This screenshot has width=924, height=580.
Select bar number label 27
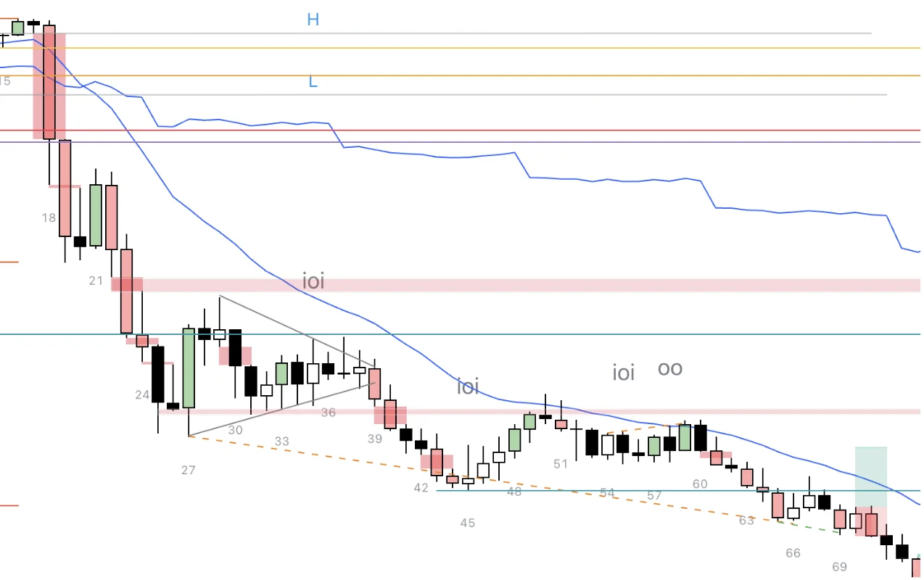pos(189,470)
